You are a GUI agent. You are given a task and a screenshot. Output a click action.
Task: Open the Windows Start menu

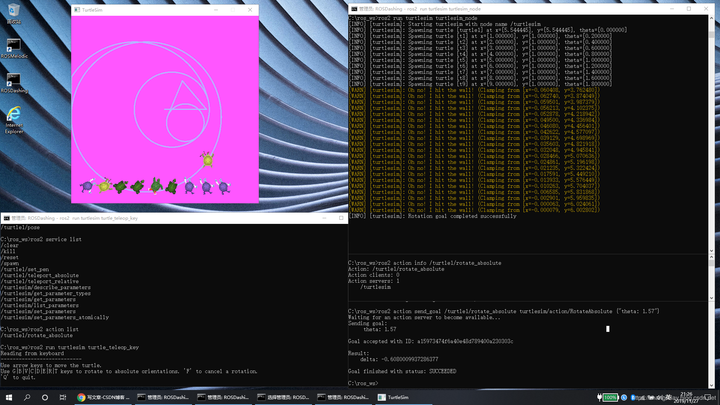(x=9, y=397)
